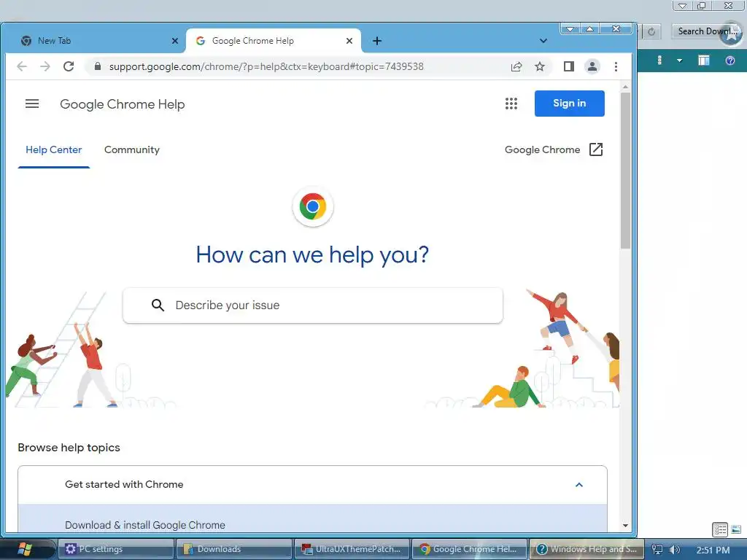The width and height of the screenshot is (747, 560).
Task: Open the Chrome profile avatar menu
Action: tap(592, 66)
